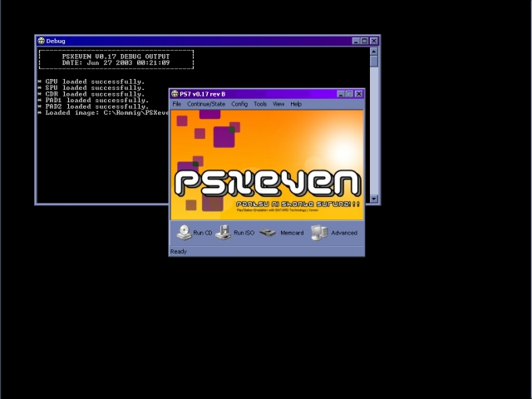Click the 'PS7 v0.17 rev B' title text
532x399 pixels.
[203, 94]
